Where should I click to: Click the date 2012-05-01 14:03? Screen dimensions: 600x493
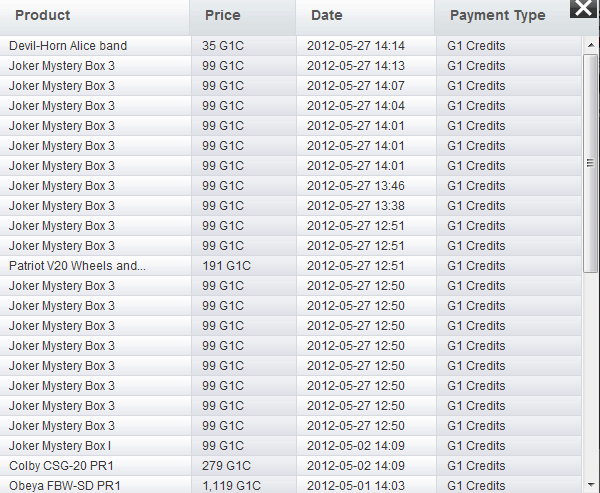[x=356, y=486]
